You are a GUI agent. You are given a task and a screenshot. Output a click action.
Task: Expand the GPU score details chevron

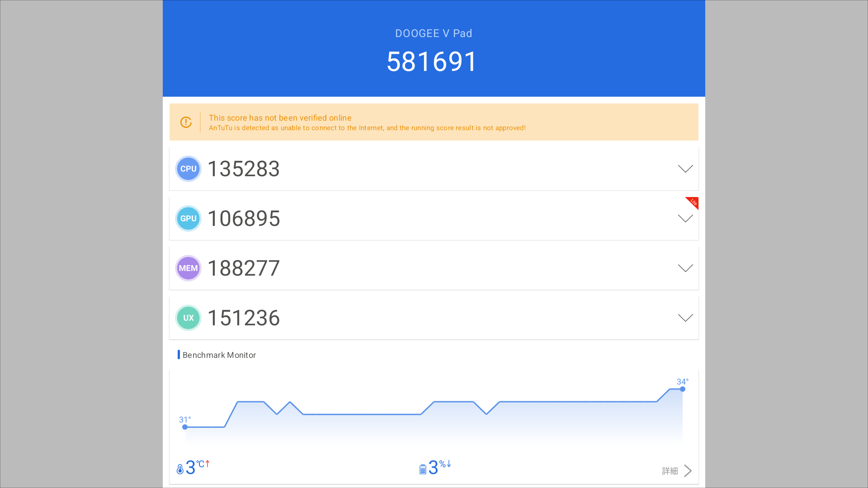click(685, 219)
